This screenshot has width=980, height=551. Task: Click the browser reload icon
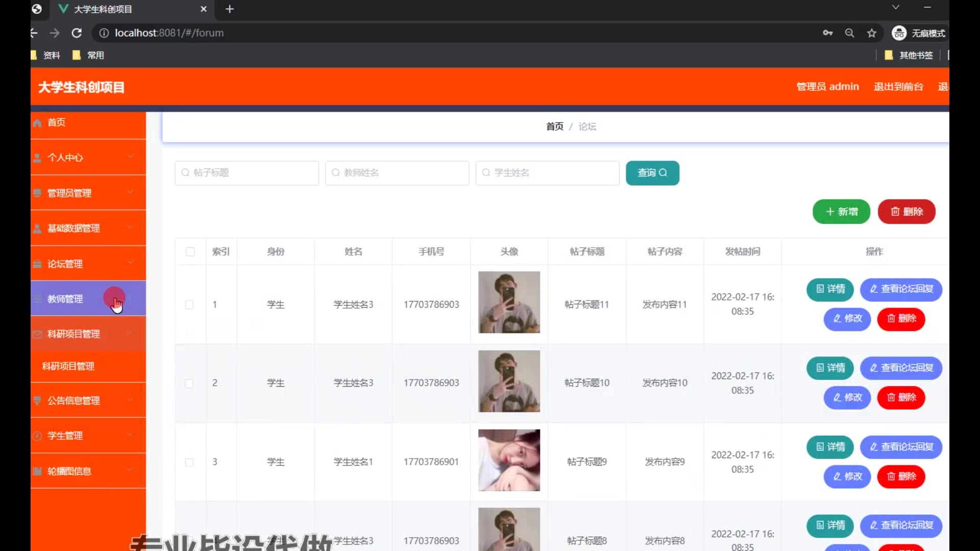pos(77,33)
